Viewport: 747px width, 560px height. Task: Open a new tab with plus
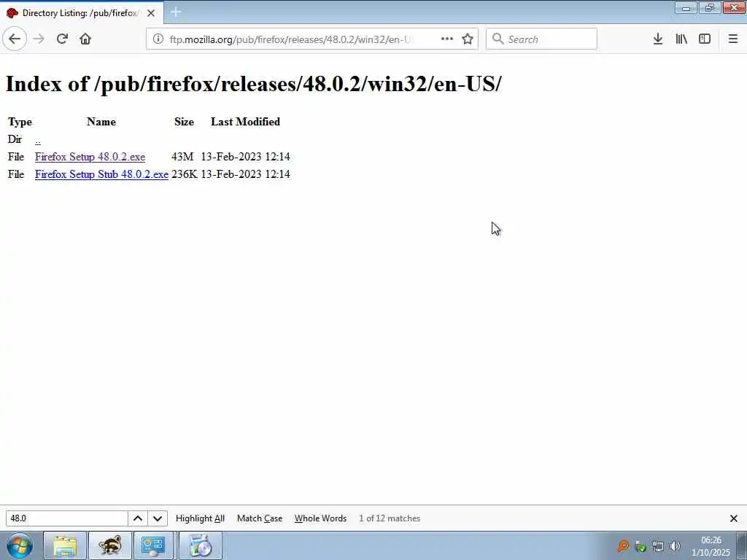(175, 12)
